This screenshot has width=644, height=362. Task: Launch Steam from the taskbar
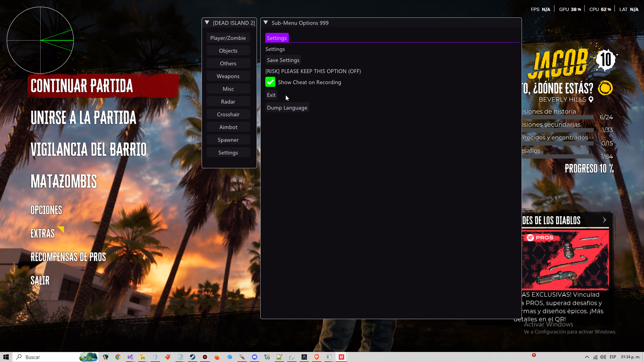pos(193,357)
